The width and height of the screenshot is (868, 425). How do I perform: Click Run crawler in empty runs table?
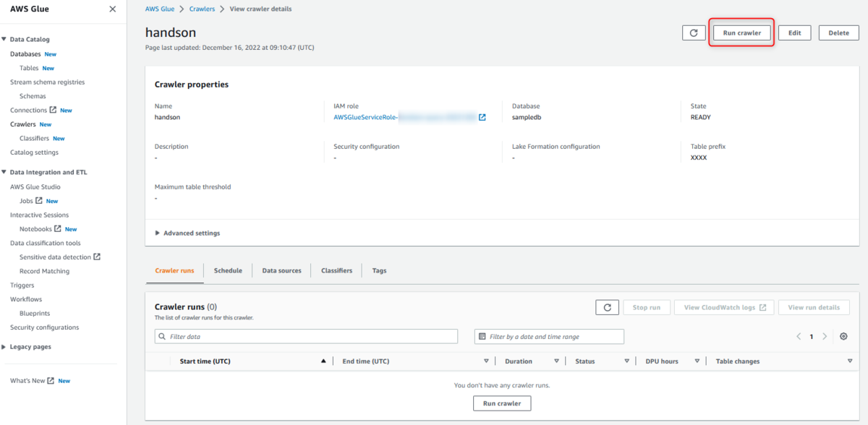(x=502, y=403)
